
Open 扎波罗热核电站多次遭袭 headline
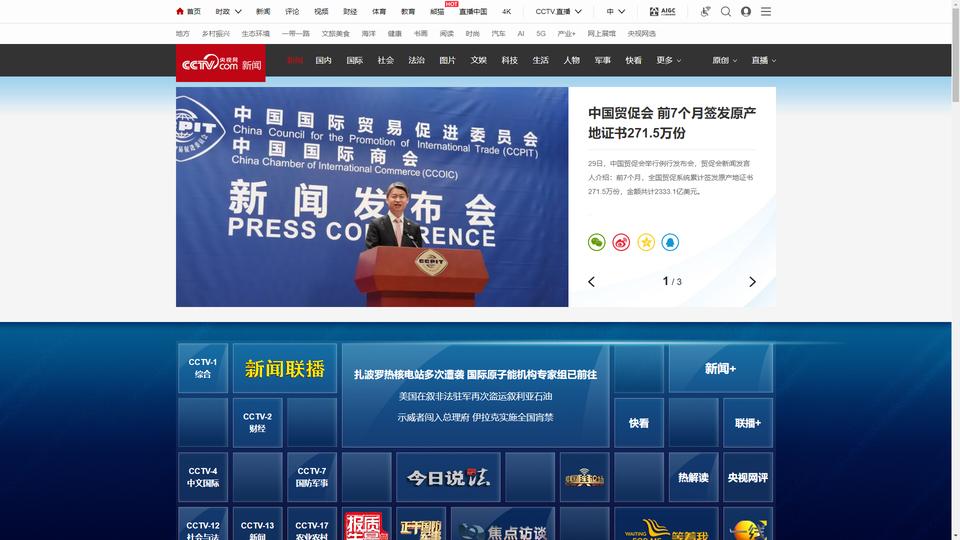pyautogui.click(x=475, y=375)
